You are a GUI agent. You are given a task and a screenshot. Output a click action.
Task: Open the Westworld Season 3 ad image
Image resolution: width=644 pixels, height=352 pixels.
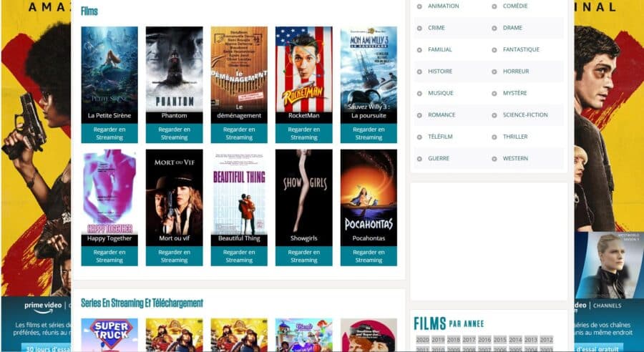click(x=610, y=265)
